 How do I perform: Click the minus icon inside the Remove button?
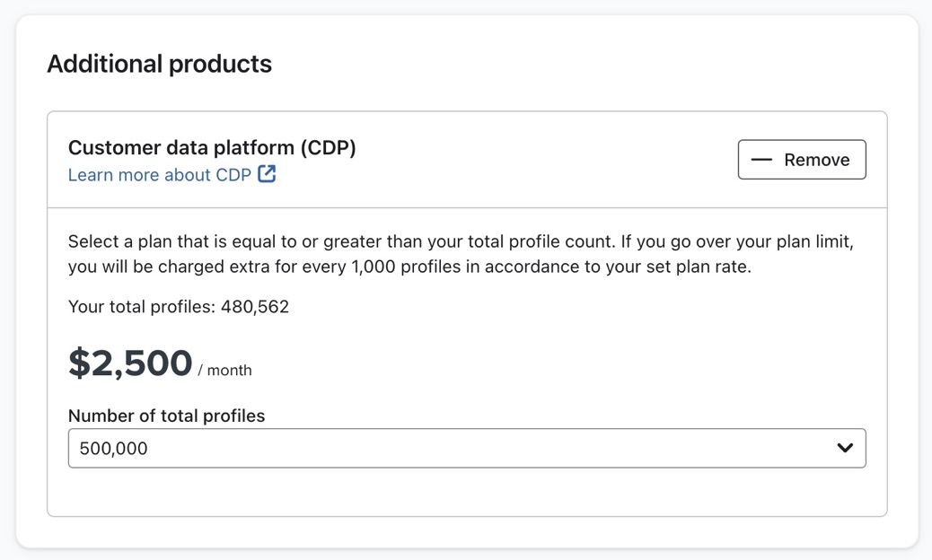[x=761, y=159]
